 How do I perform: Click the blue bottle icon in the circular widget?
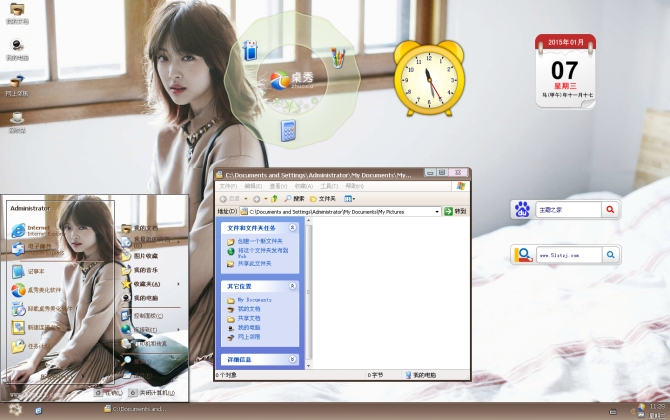click(x=250, y=50)
